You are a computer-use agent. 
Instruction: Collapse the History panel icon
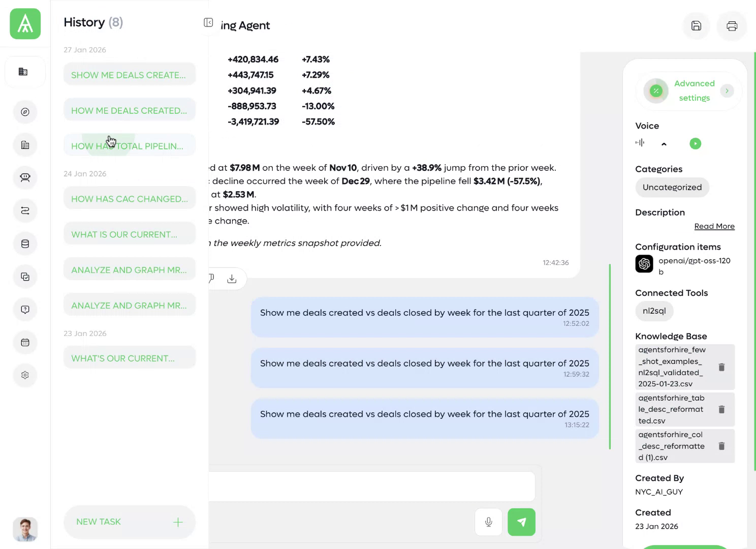tap(208, 22)
